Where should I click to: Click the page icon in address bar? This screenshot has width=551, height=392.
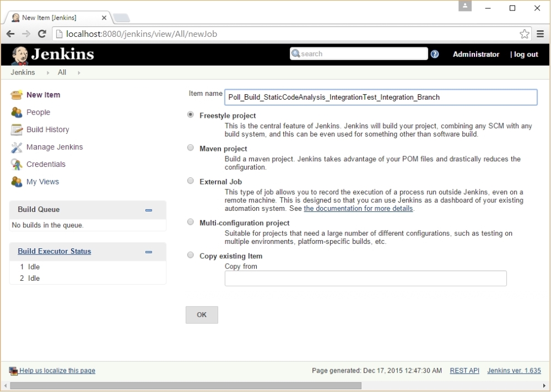60,34
